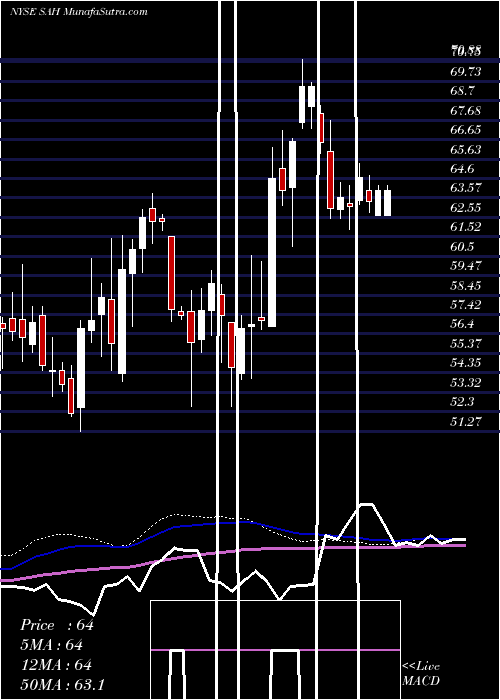Click the 56.4 price axis label
This screenshot has height=700, width=500.
(462, 324)
